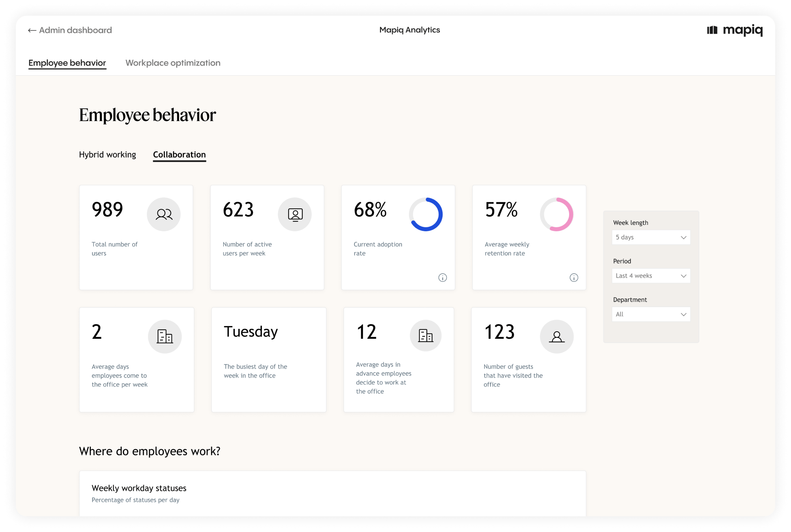Click the blue adoption rate progress ring
This screenshot has width=791, height=532.
point(427,214)
